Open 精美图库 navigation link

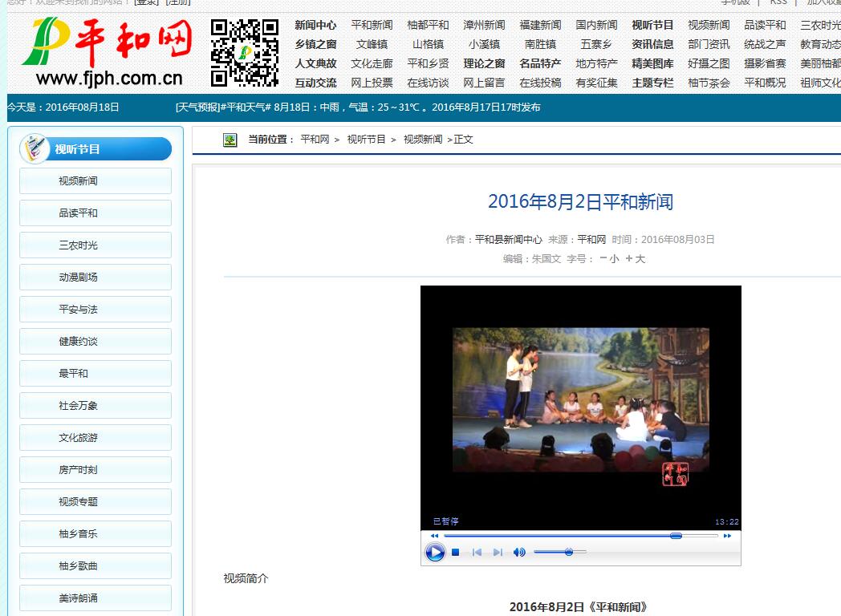[x=652, y=63]
